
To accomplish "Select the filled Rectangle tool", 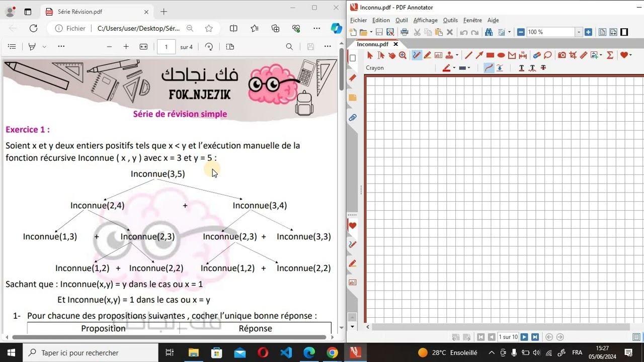I will [491, 55].
